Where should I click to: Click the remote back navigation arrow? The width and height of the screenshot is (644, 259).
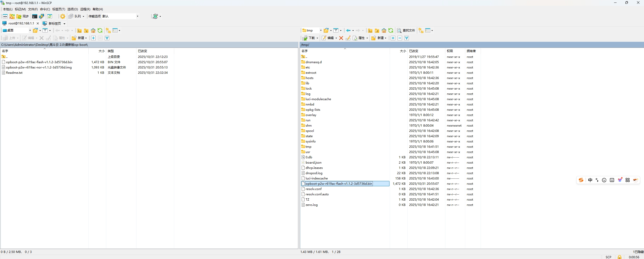348,30
